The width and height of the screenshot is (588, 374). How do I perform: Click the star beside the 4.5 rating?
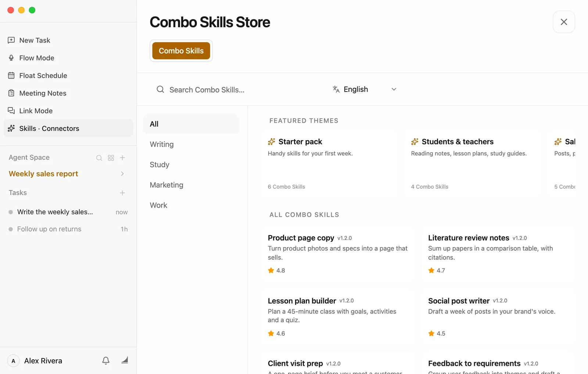(431, 333)
